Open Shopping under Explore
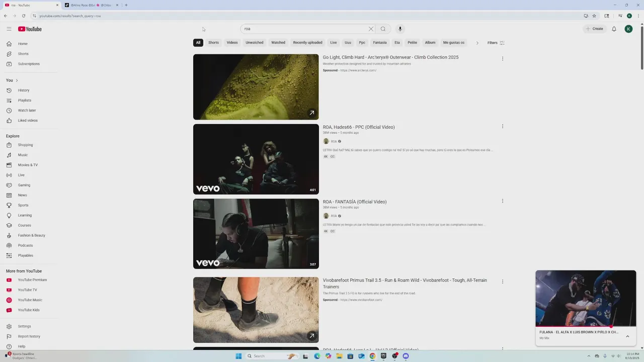644x362 pixels. click(30, 145)
